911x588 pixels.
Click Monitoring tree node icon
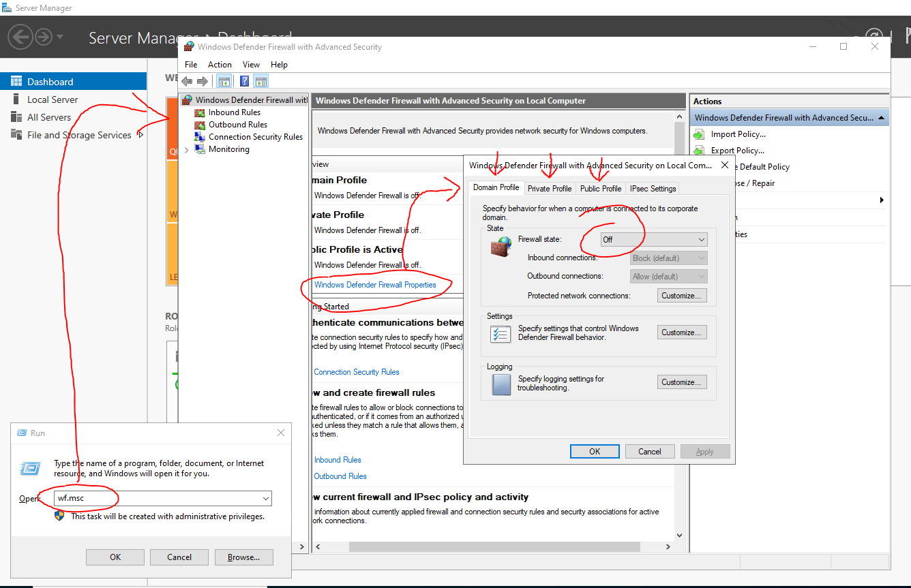(x=200, y=149)
